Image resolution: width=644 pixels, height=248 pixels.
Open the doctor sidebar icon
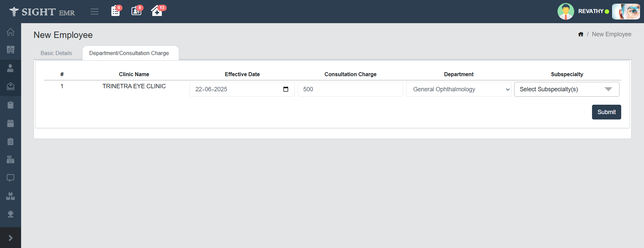(10, 68)
